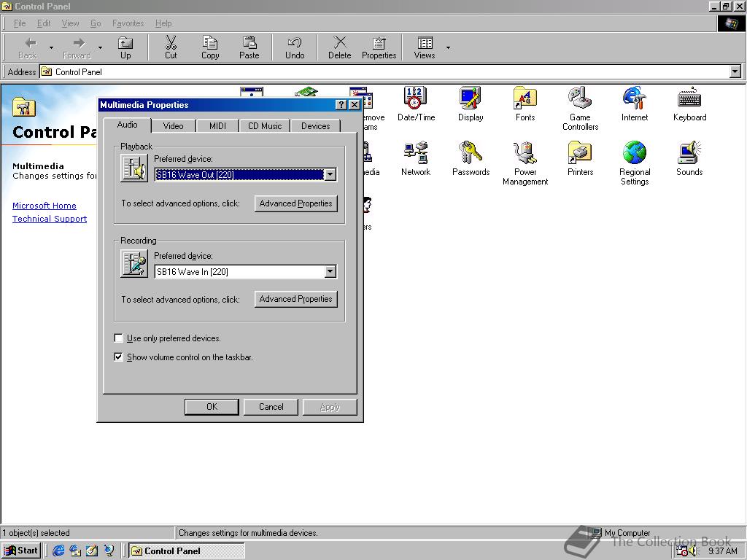Select the Audio tab
This screenshot has height=560, width=747.
(127, 125)
